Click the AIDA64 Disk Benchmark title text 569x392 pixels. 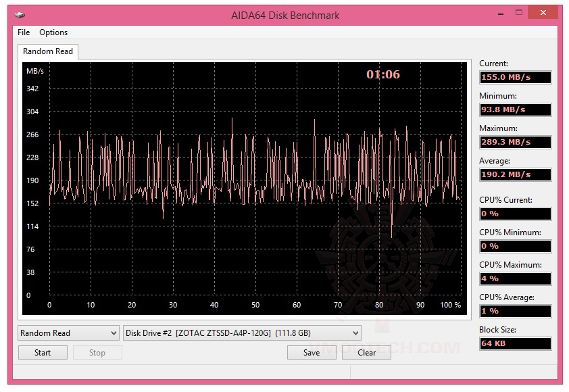285,16
